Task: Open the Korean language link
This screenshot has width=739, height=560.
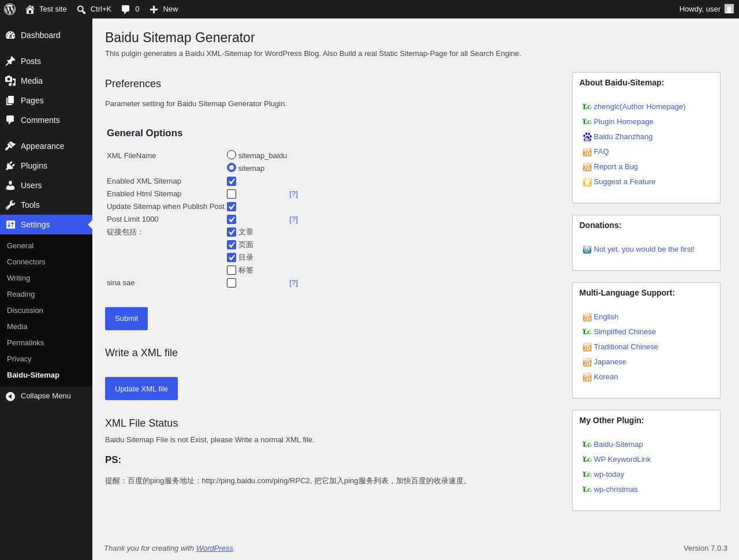Action: pos(606,377)
